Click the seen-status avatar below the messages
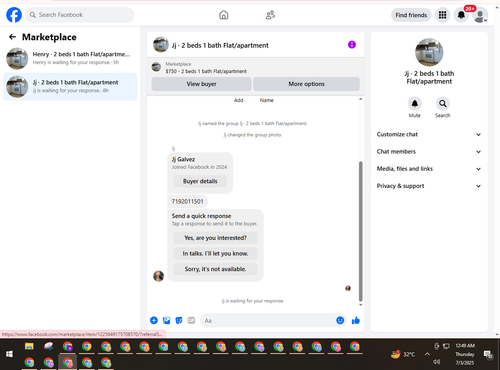500x370 pixels. click(348, 288)
